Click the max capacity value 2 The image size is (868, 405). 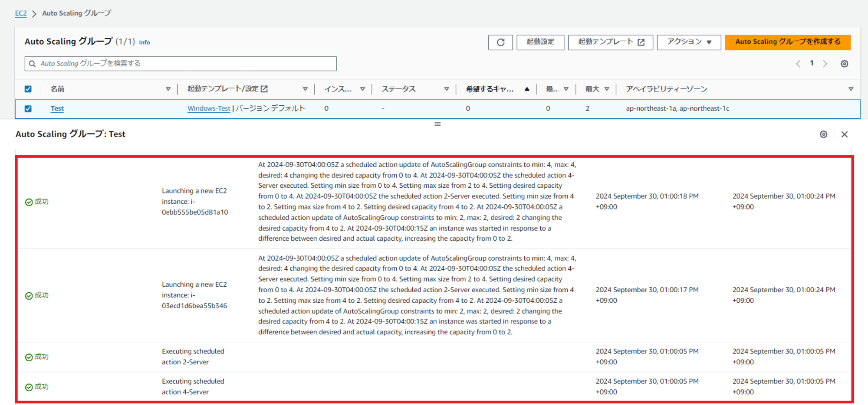pyautogui.click(x=587, y=108)
